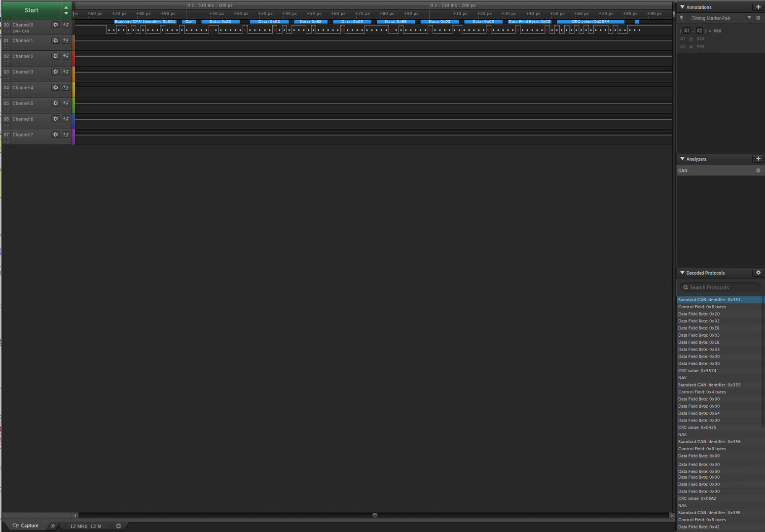This screenshot has height=532, width=765.
Task: Click the Ctrl decoded bubble on waveform
Action: click(x=189, y=22)
